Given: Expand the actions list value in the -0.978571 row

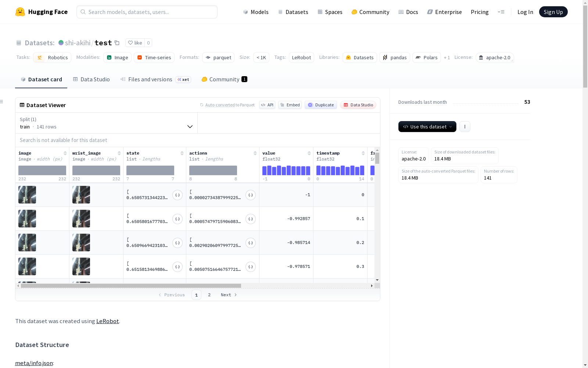Looking at the screenshot, I should [251, 267].
